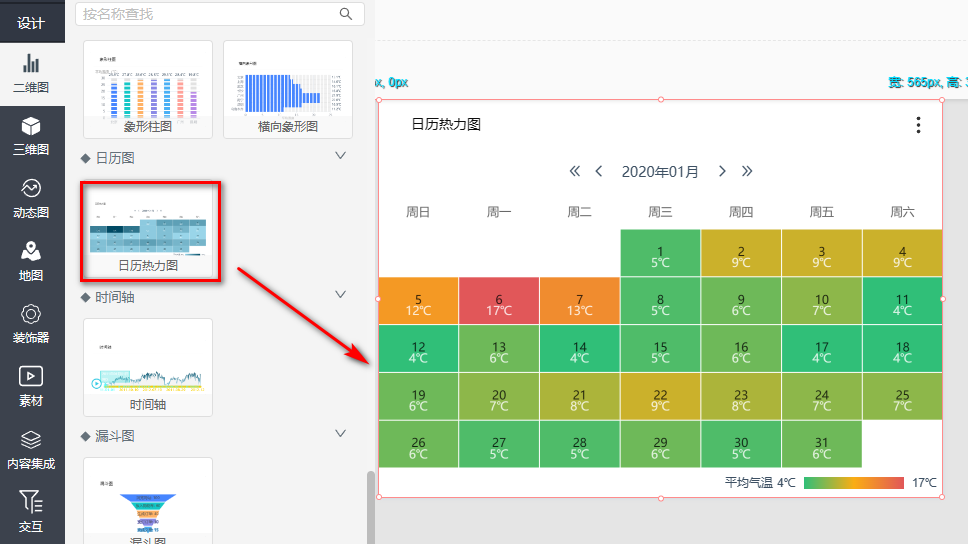The image size is (968, 544).
Task: Select the 动态图 sidebar icon
Action: [x=31, y=198]
